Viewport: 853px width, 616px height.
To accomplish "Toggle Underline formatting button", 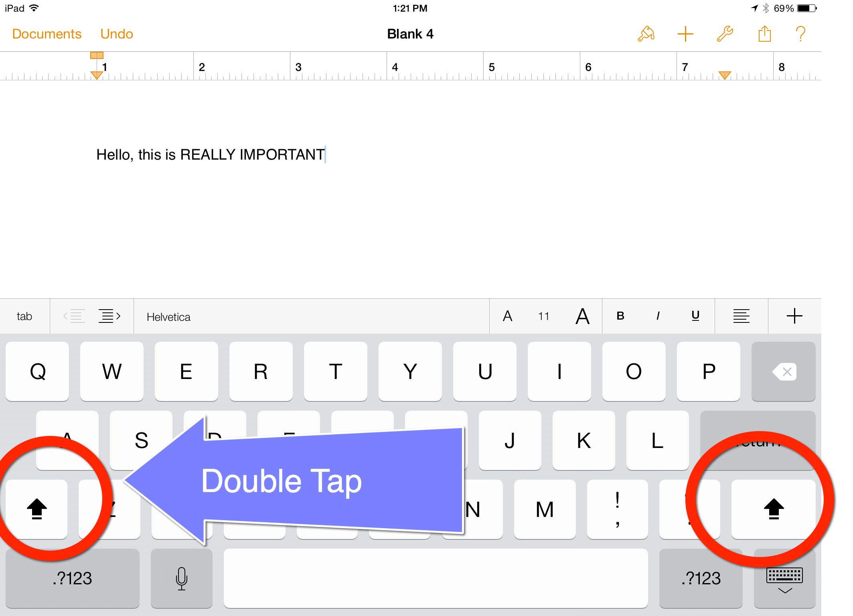I will point(695,316).
